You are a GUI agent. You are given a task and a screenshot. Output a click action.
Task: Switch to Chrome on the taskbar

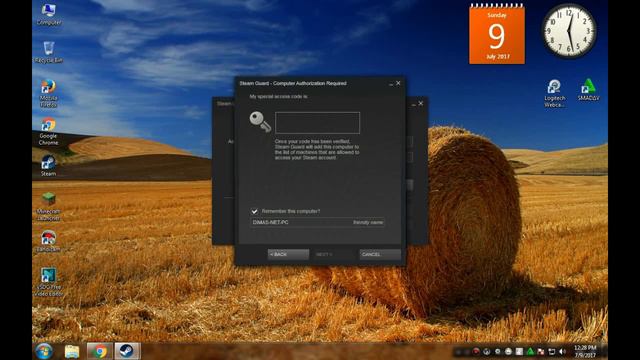99,351
